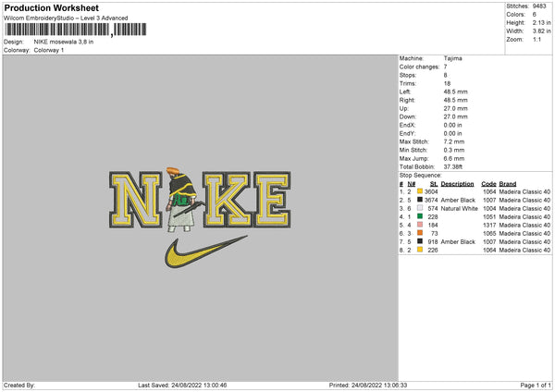The height and width of the screenshot is (392, 555).
Task: Select the Trims value 18
Action: click(447, 83)
